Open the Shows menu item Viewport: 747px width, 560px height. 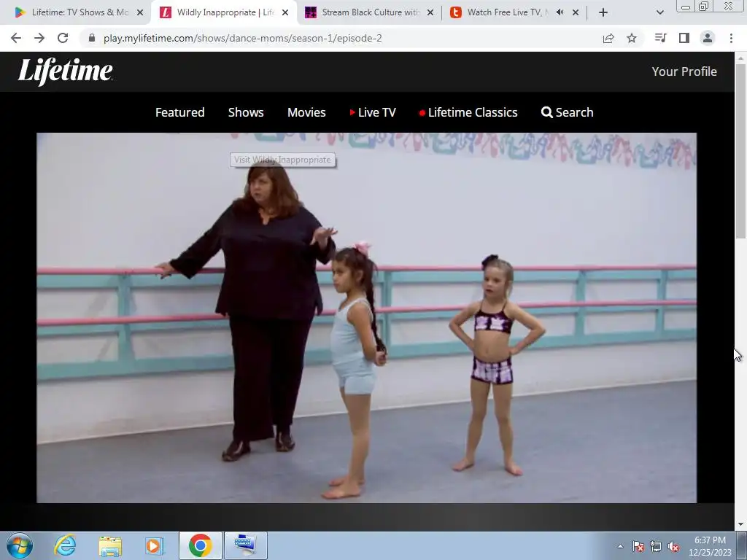(246, 112)
